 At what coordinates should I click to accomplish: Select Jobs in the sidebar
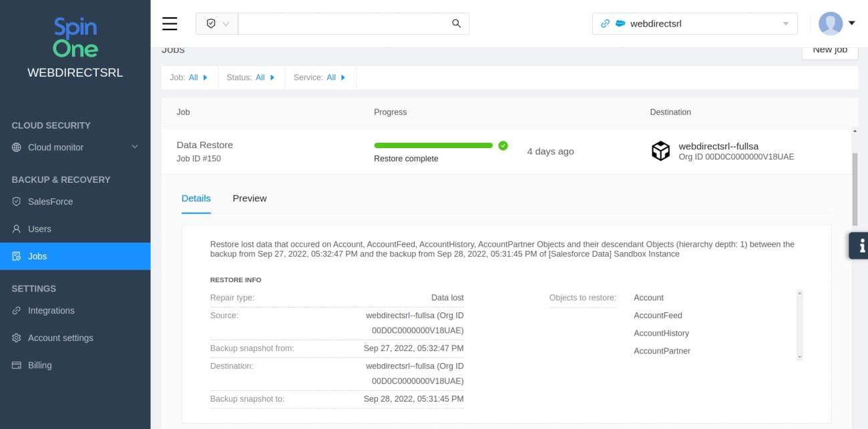[75, 256]
